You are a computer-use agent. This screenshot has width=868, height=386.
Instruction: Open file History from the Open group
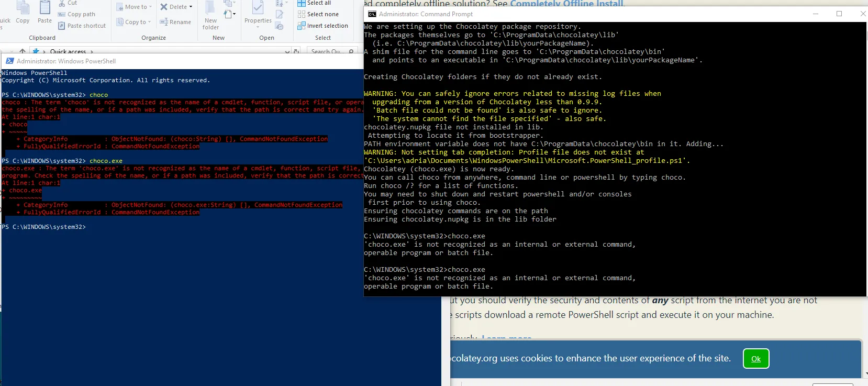280,26
